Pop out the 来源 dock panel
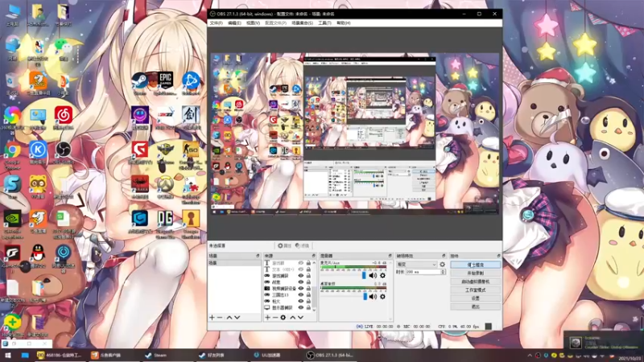 pos(313,256)
